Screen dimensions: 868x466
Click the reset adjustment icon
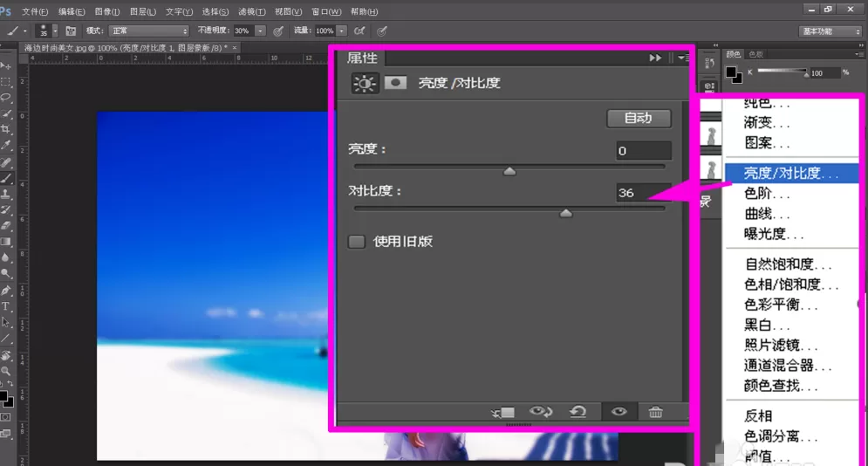578,412
